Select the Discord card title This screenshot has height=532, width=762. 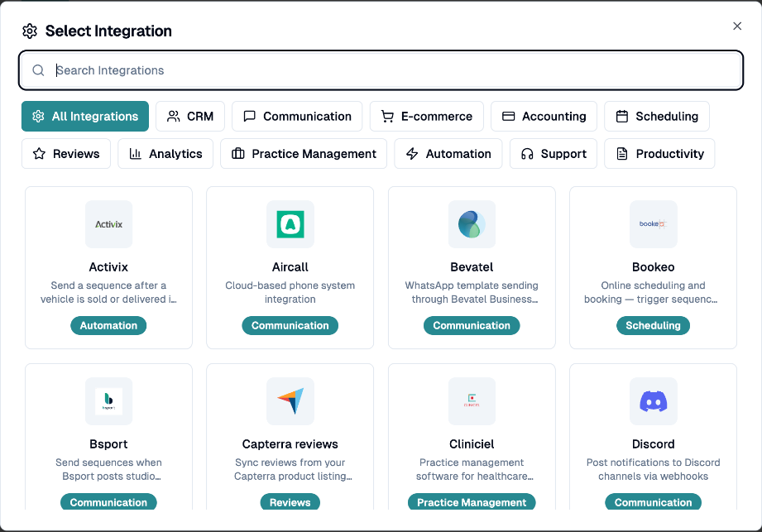653,444
